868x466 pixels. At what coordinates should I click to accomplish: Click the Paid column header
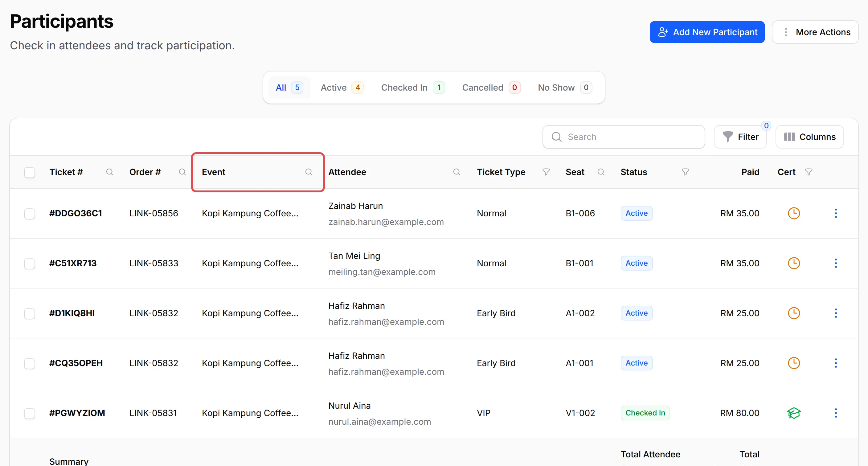[x=750, y=172]
